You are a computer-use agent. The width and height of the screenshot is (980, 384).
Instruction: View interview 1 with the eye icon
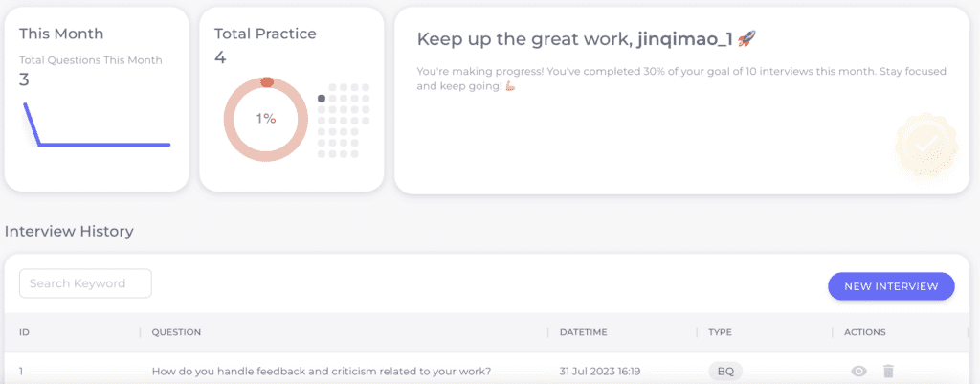tap(858, 372)
